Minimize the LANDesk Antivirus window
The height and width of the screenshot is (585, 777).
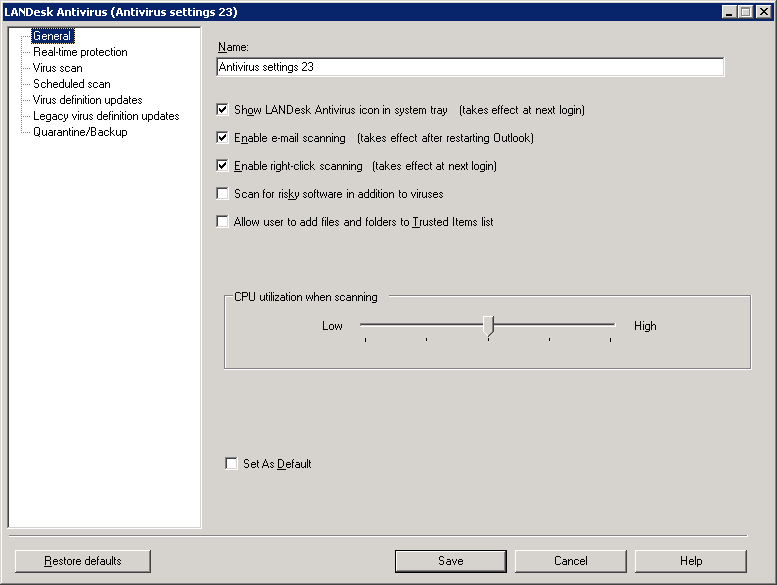(729, 12)
